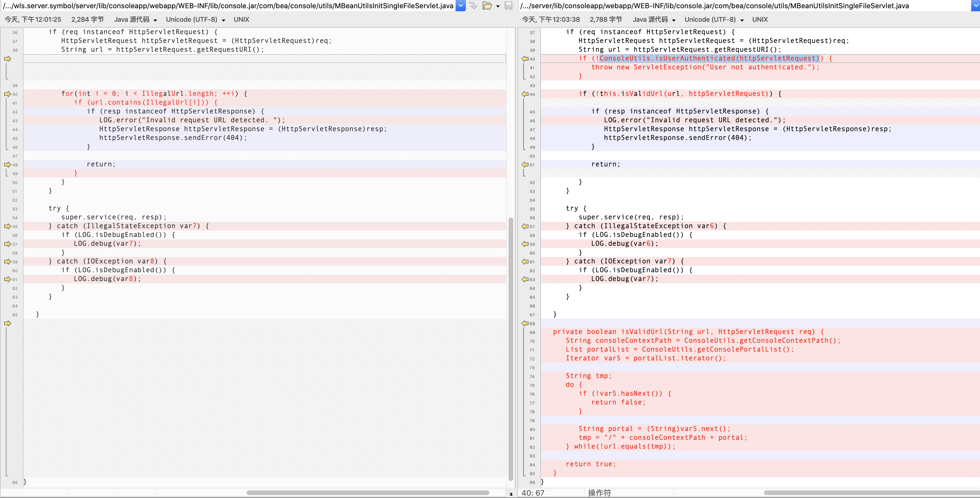Click copy-to-right arrow at left line 55
Viewport: 980px width, 498px height.
(8, 226)
